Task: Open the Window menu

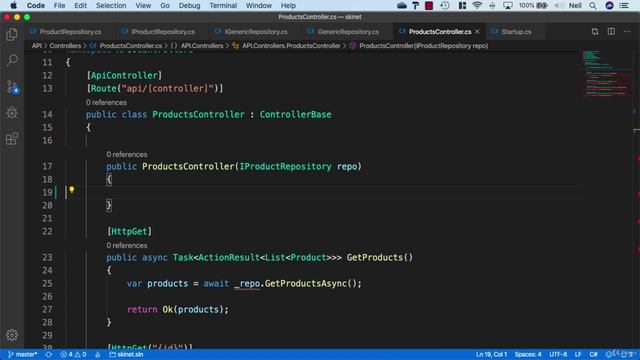Action: pos(258,5)
